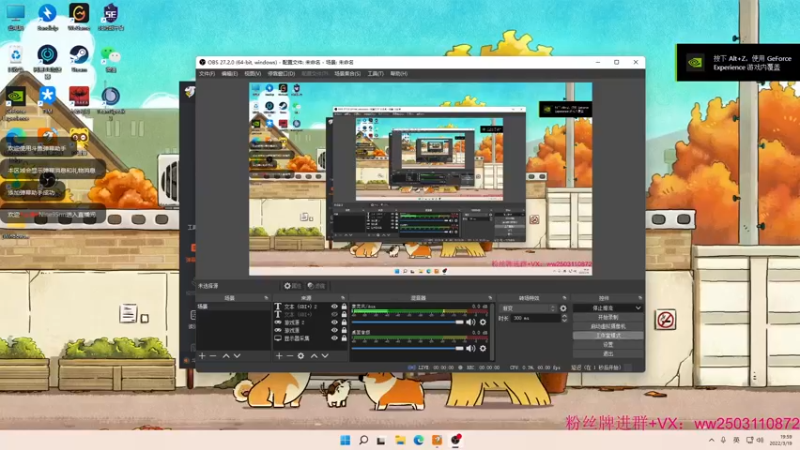Move scene down with arrow icon

(x=237, y=356)
